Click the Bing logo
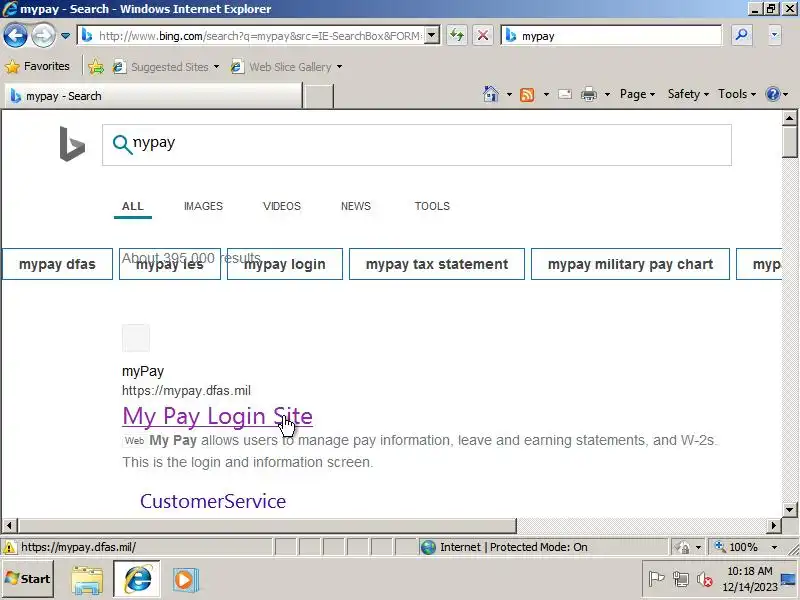 pos(72,144)
